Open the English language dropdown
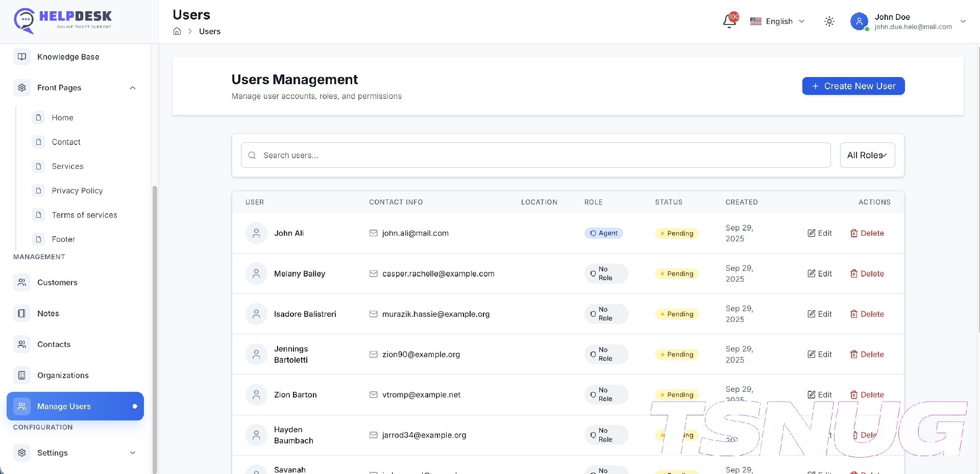The width and height of the screenshot is (980, 474). pyautogui.click(x=777, y=21)
